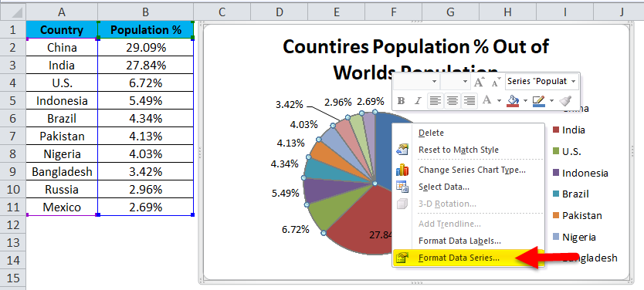This screenshot has width=644, height=290.
Task: Click the Reset to Match Style icon
Action: (402, 150)
